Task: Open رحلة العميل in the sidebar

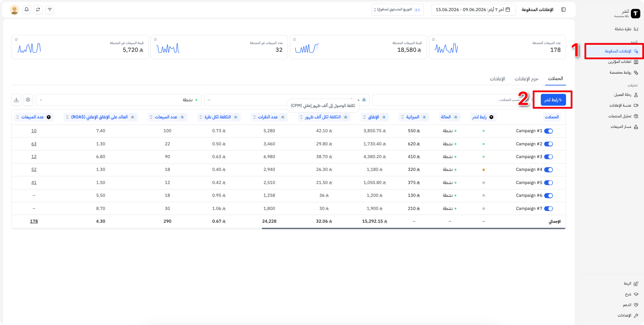Action: coord(626,95)
